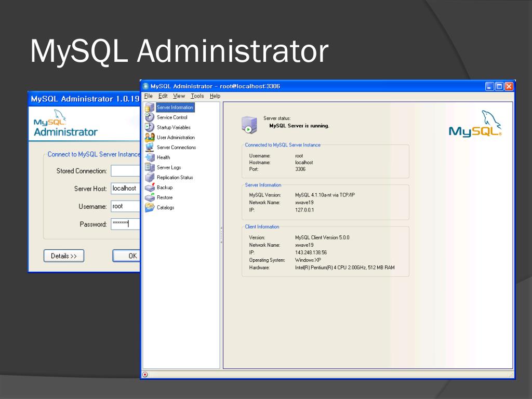Close the MySQL Administrator window

pos(509,86)
